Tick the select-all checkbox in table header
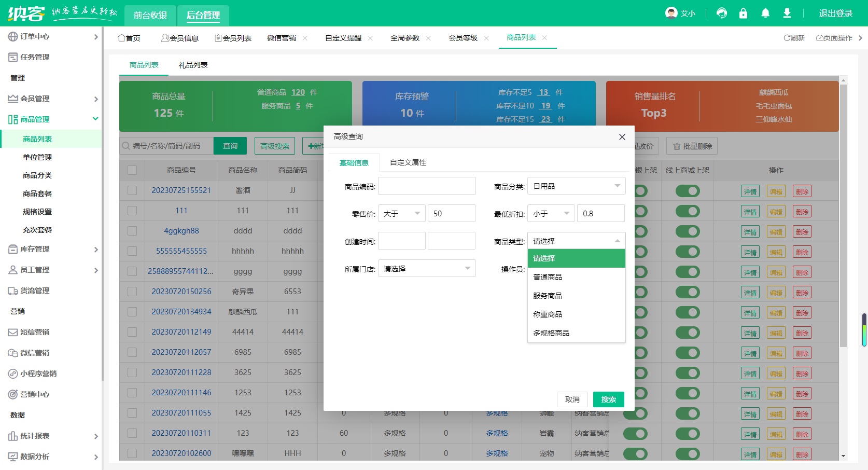Image resolution: width=868 pixels, height=470 pixels. coord(132,170)
